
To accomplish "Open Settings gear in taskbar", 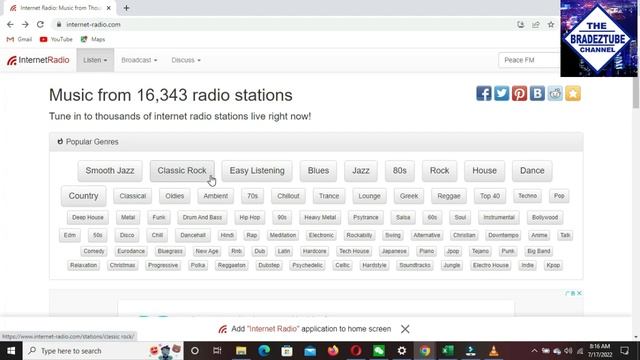I will tap(402, 351).
